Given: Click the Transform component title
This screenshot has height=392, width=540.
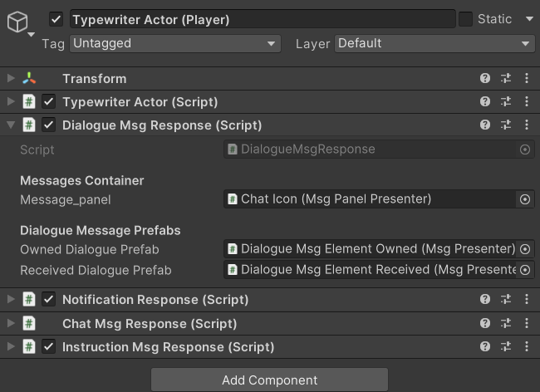Looking at the screenshot, I should point(95,79).
